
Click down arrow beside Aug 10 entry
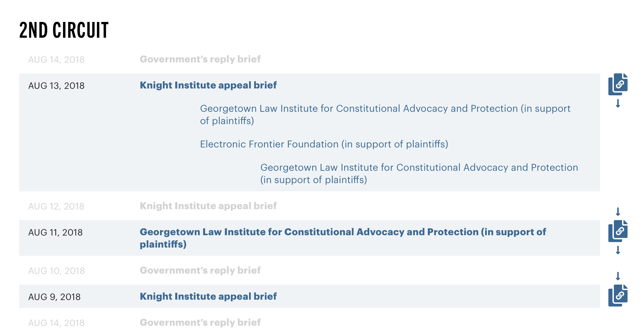618,276
